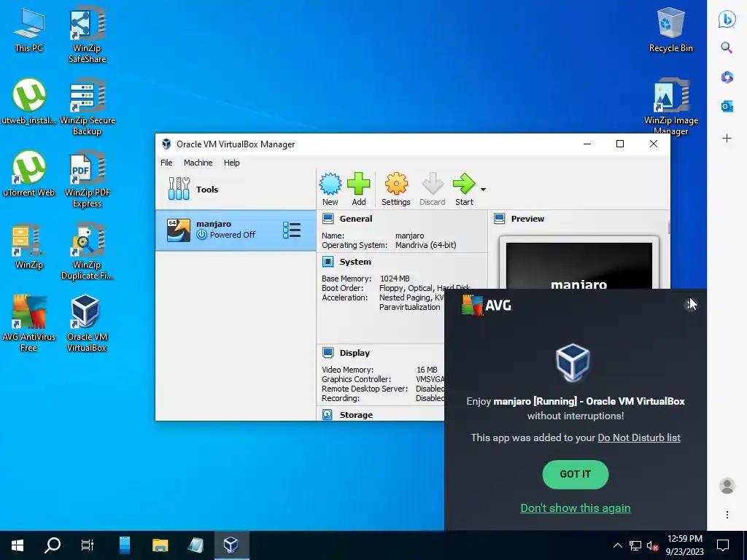This screenshot has width=747, height=560.
Task: Open Task View on the taskbar
Action: (x=88, y=545)
